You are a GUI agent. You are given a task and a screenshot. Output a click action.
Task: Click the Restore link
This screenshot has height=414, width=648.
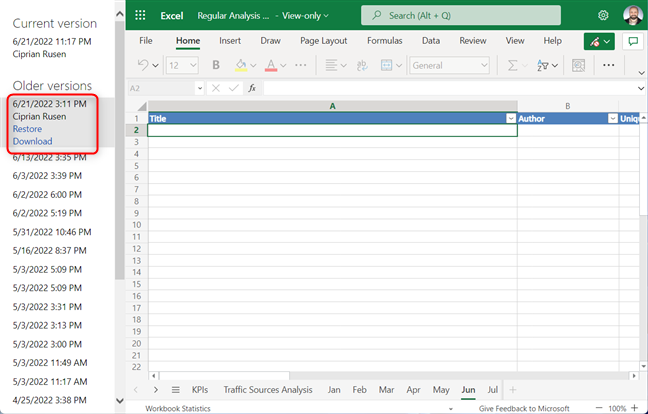point(27,129)
